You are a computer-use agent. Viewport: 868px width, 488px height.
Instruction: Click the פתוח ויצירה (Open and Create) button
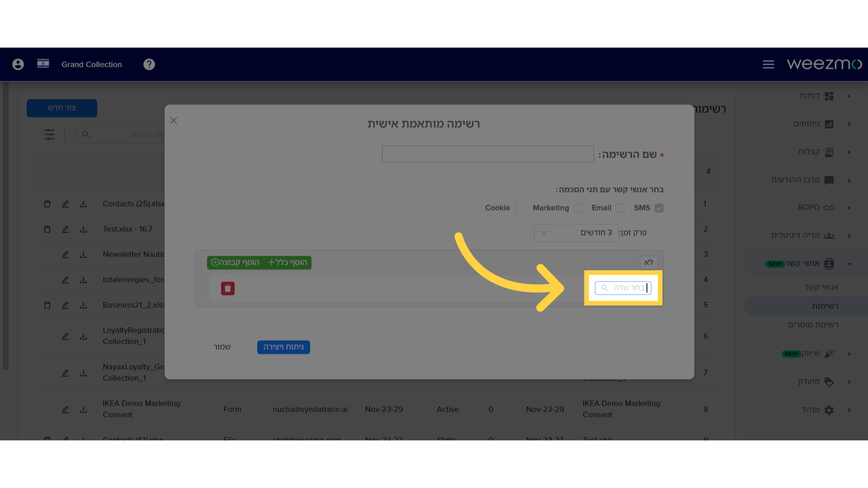[x=283, y=347]
